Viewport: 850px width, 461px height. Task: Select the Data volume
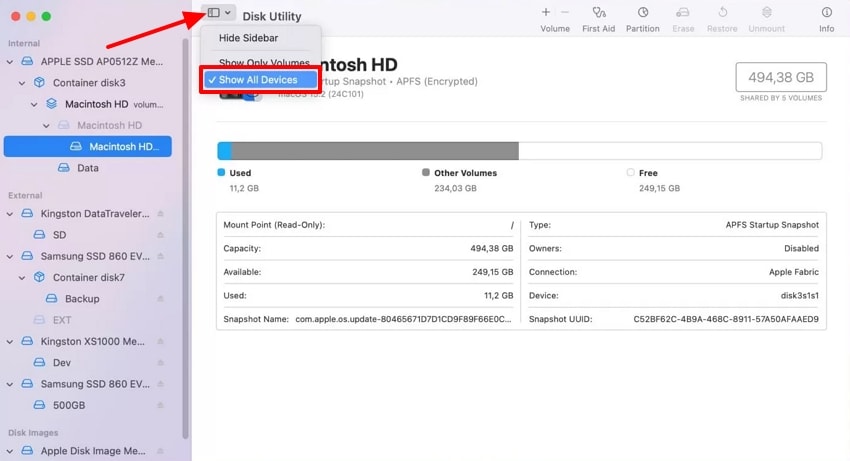pyautogui.click(x=89, y=168)
